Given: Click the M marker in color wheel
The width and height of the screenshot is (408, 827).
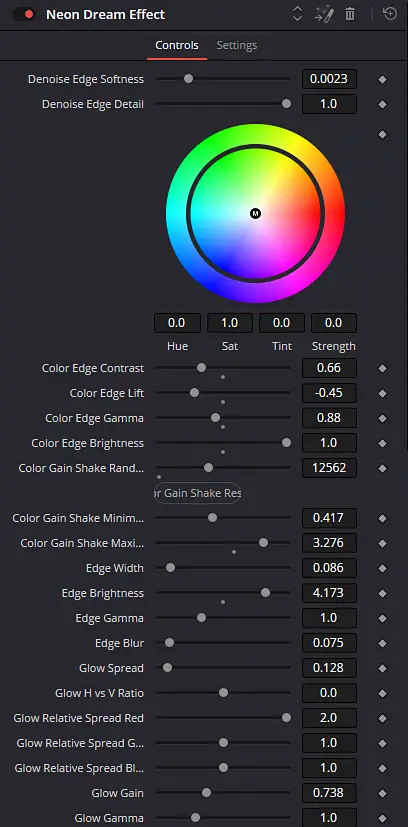Looking at the screenshot, I should click(256, 214).
